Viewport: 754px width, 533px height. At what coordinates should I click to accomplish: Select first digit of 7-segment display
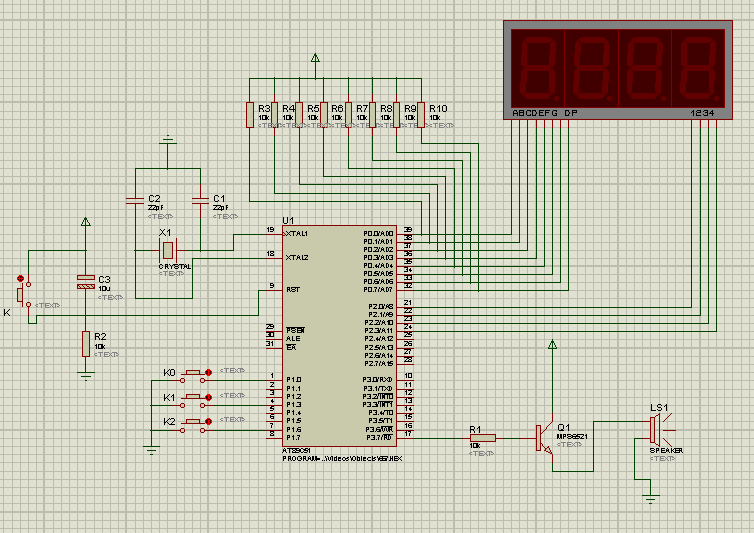[x=538, y=68]
